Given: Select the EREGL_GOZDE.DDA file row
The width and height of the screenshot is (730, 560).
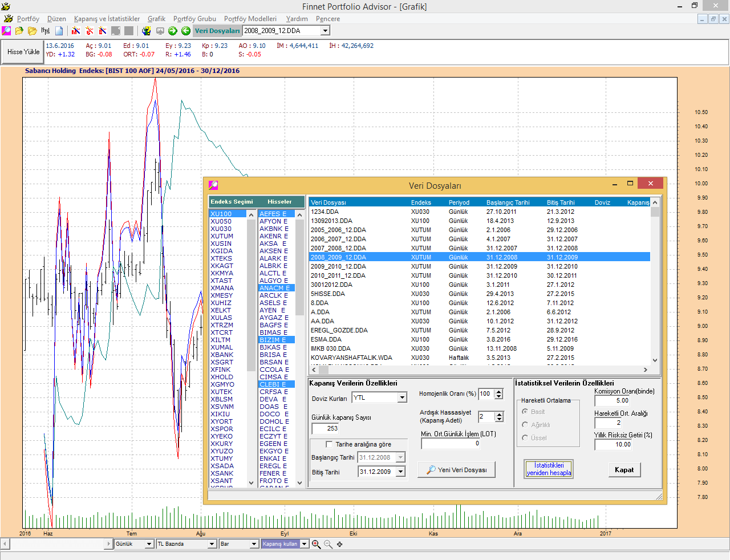Looking at the screenshot, I should pos(479,330).
